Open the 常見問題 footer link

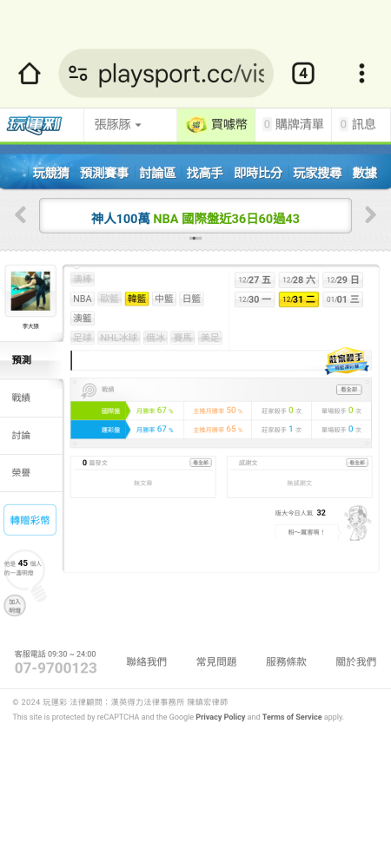point(216,661)
